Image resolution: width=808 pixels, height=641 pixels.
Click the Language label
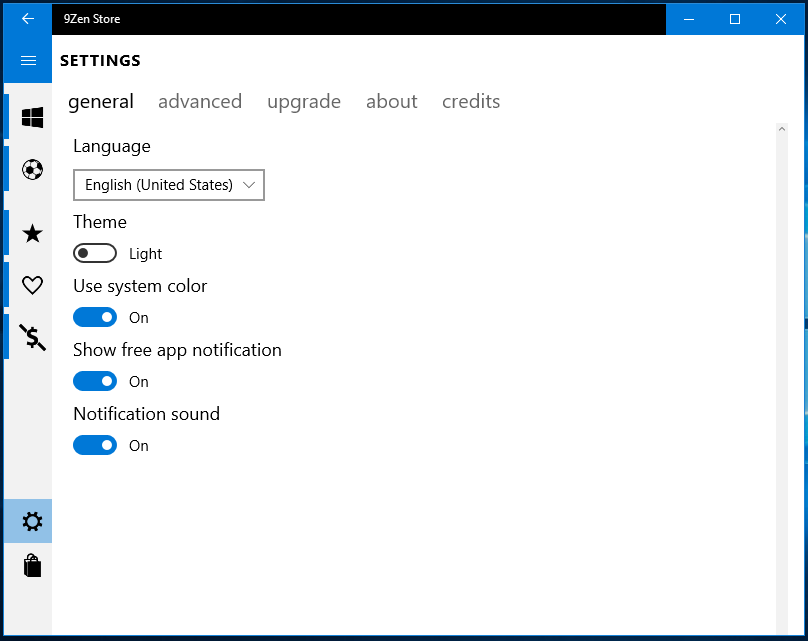[x=112, y=146]
